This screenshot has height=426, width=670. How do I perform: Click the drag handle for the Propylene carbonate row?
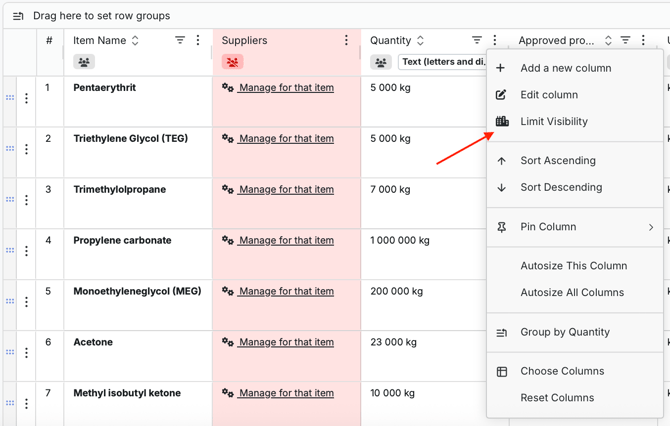(10, 250)
